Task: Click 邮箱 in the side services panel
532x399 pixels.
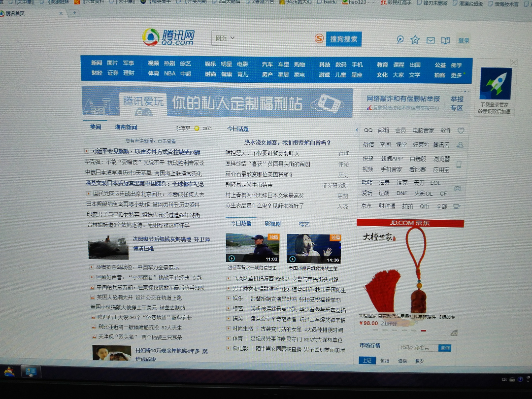Action: coord(384,130)
